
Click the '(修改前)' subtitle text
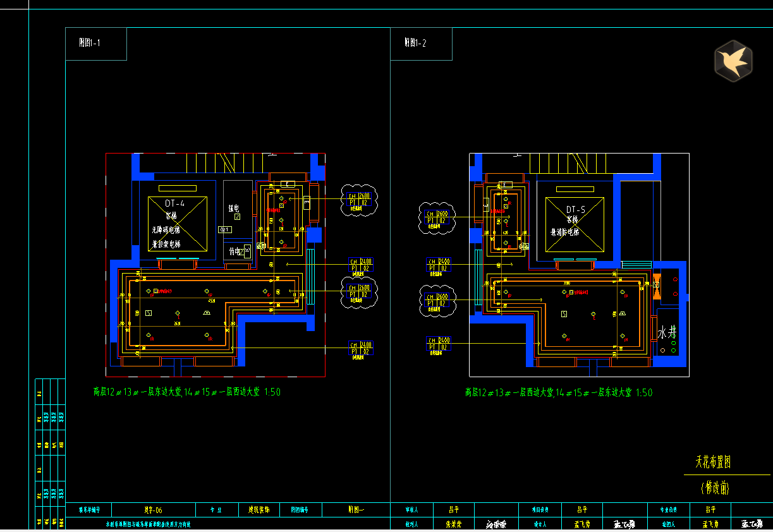(715, 488)
